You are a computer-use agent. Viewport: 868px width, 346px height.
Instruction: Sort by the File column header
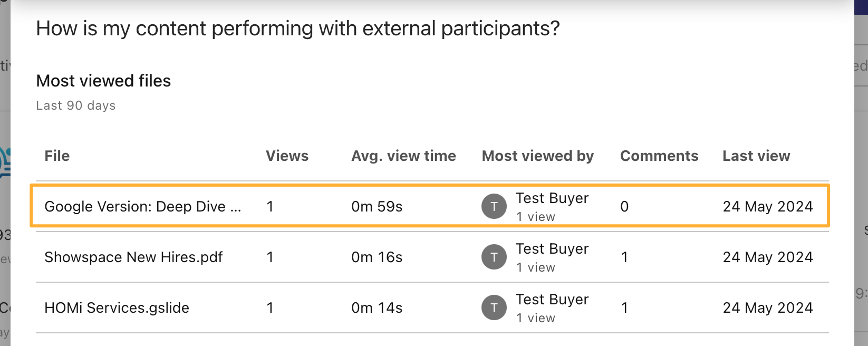coord(57,156)
